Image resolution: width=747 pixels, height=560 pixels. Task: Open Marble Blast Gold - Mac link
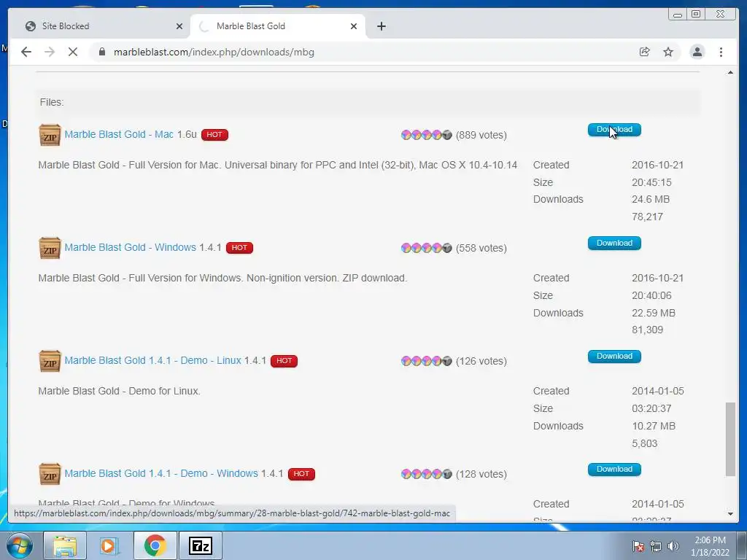119,135
